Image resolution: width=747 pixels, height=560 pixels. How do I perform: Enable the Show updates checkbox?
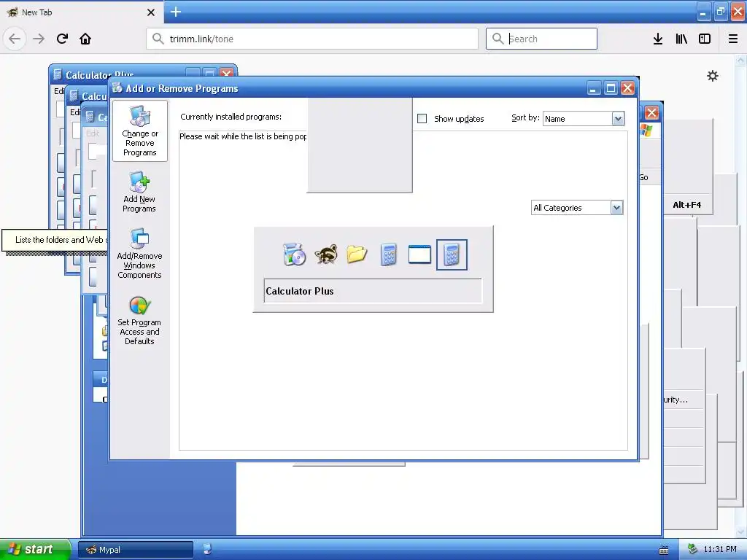click(422, 119)
